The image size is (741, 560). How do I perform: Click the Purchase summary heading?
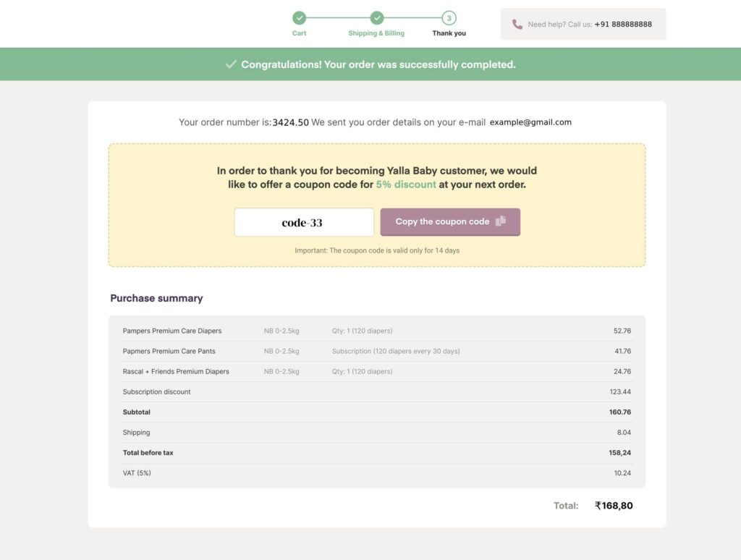[156, 298]
